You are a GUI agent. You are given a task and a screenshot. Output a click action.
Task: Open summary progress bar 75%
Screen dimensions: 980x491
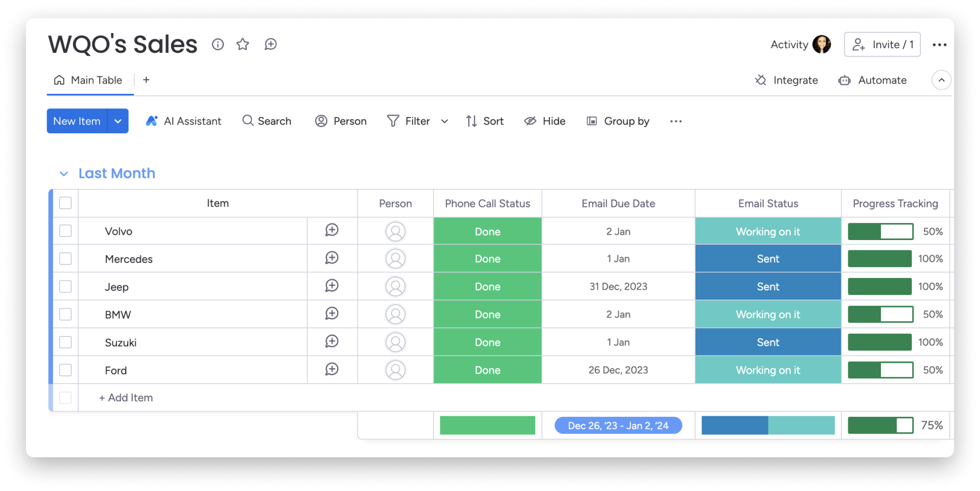pos(881,426)
